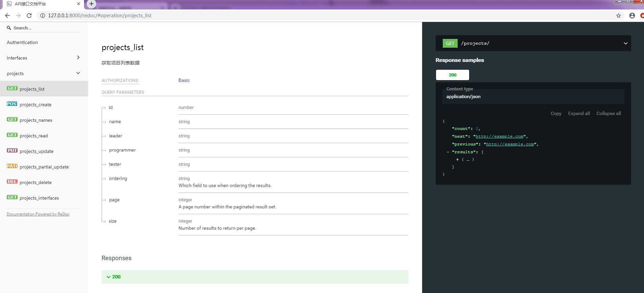Viewport: 644px width, 293px height.
Task: Navigate to projects_read operation
Action: tap(34, 136)
